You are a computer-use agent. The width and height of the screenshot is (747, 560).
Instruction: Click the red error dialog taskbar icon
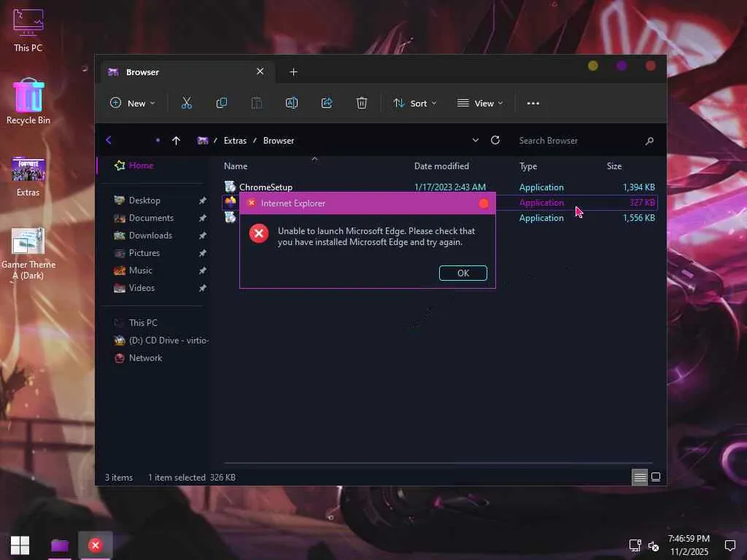(x=96, y=545)
